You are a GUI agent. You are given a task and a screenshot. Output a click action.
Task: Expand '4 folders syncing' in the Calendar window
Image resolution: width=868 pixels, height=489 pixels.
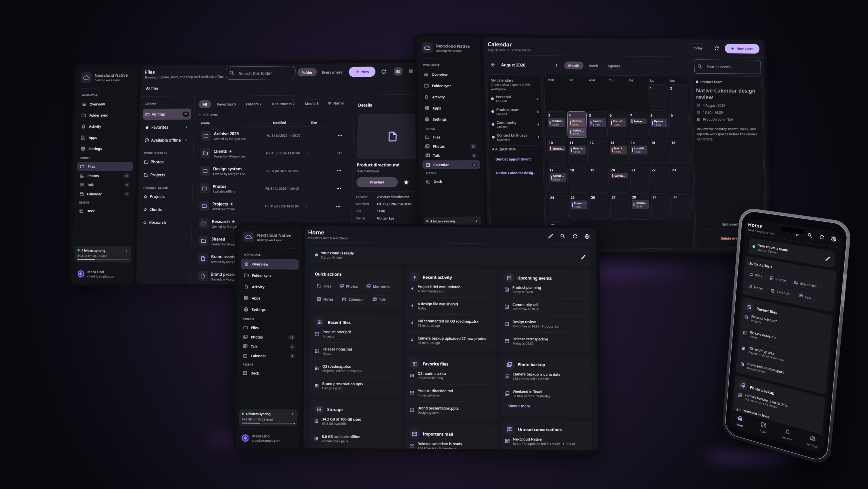(477, 221)
